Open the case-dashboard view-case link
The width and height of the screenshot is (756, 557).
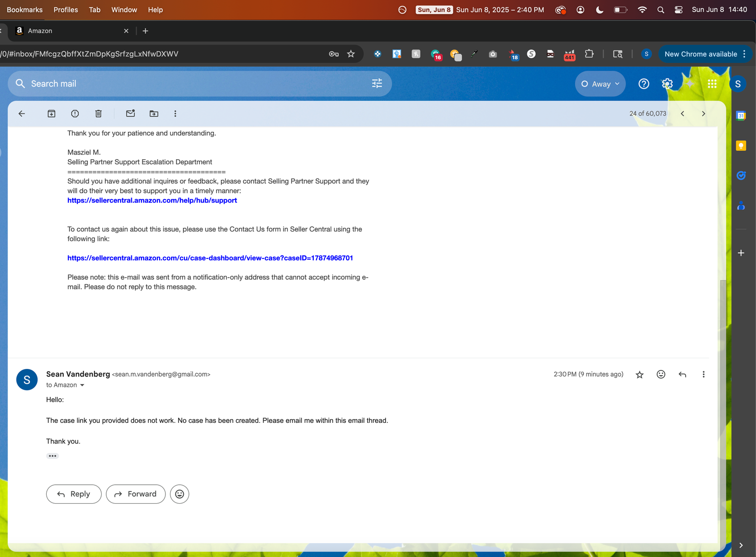(x=210, y=258)
